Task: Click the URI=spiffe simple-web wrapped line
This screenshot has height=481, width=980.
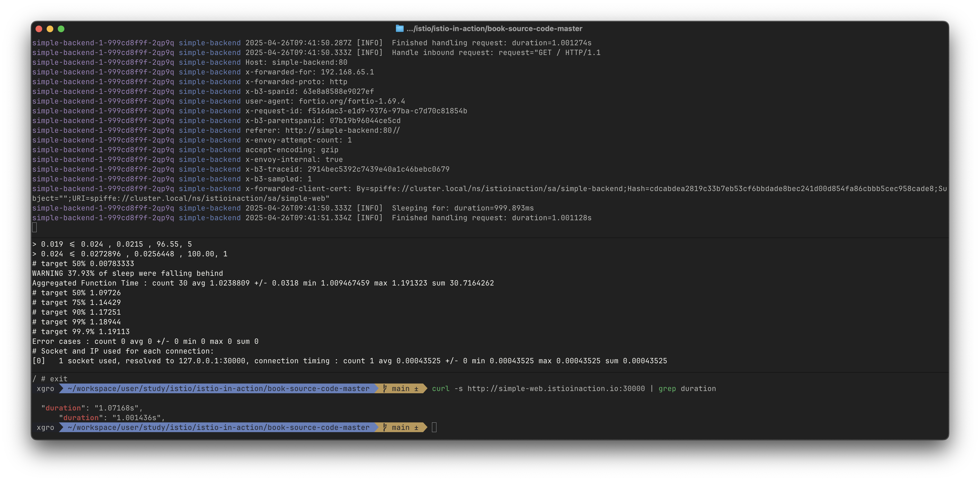Action: point(181,199)
